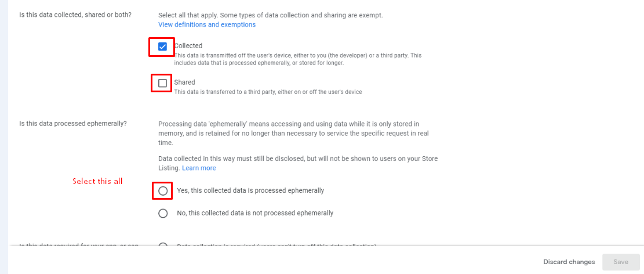
Task: Click the Collected label text
Action: tap(188, 46)
